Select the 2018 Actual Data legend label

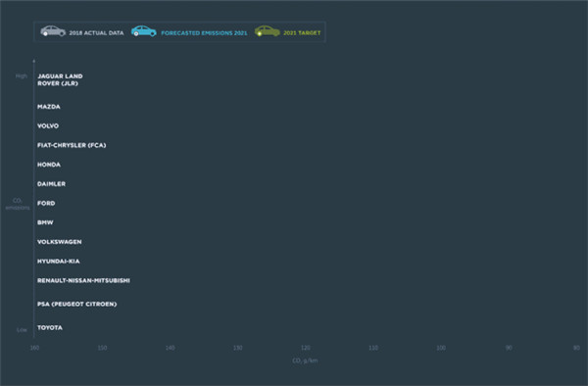(96, 33)
